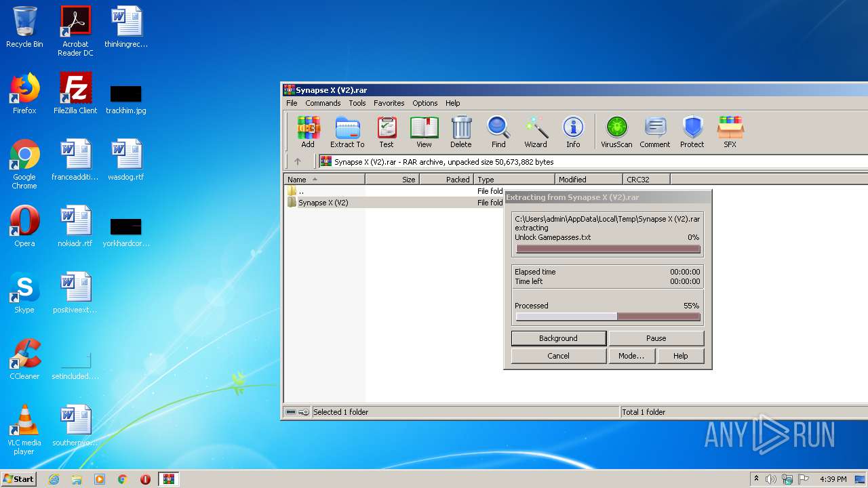The height and width of the screenshot is (488, 868).
Task: Click the 'Total 1 folder' status bar text
Action: click(x=644, y=412)
